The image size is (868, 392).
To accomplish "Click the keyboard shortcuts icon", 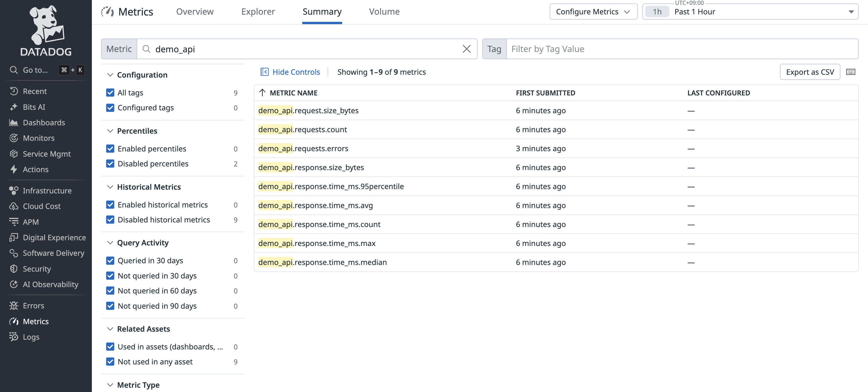I will click(x=850, y=72).
